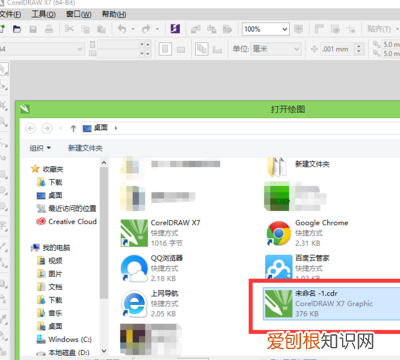Screen dimensions: 400x360
Task: Open the 工具 menu
Action: click(44, 14)
